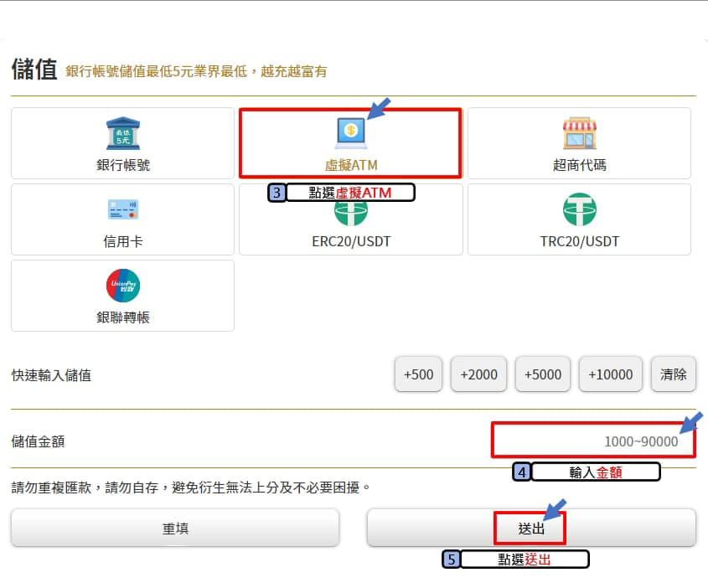Image resolution: width=708 pixels, height=588 pixels.
Task: Submit the deposit with 送出 button
Action: point(531,529)
